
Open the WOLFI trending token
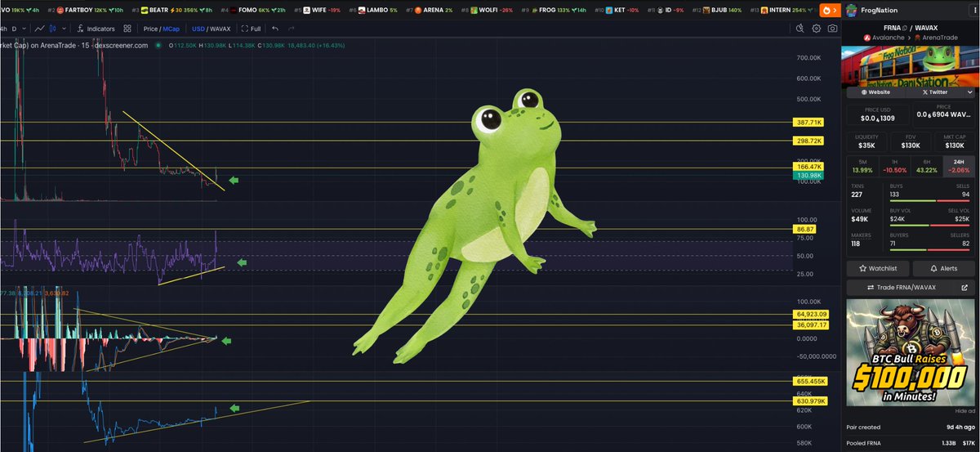[x=488, y=10]
